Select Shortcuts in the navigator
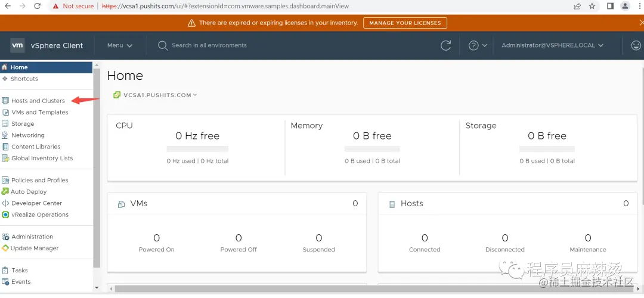The image size is (644, 298). click(24, 79)
